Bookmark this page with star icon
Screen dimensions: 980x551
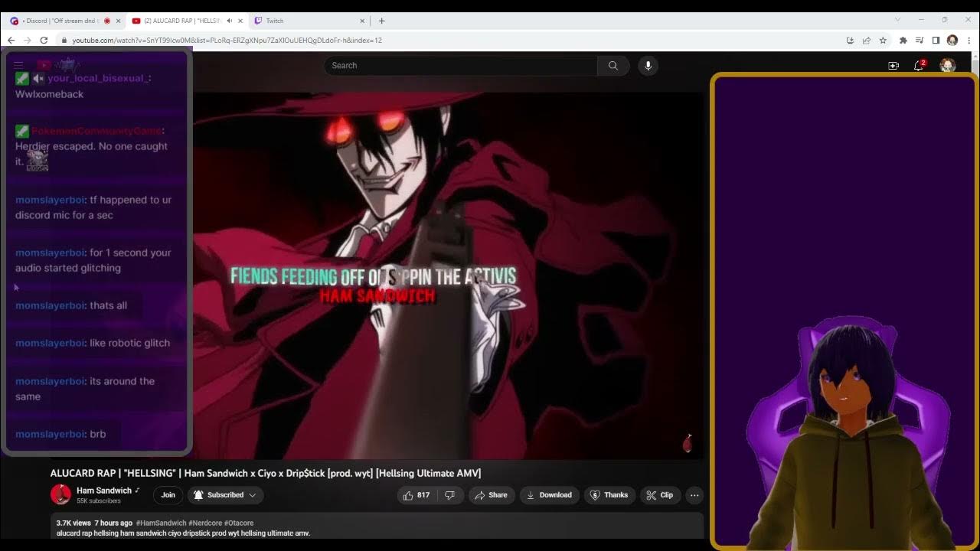pos(883,40)
